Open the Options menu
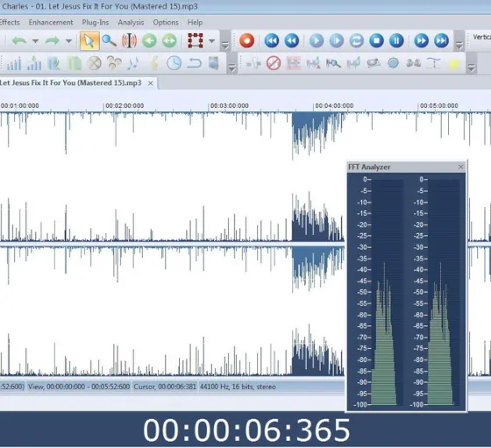Image resolution: width=491 pixels, height=448 pixels. pos(166,23)
